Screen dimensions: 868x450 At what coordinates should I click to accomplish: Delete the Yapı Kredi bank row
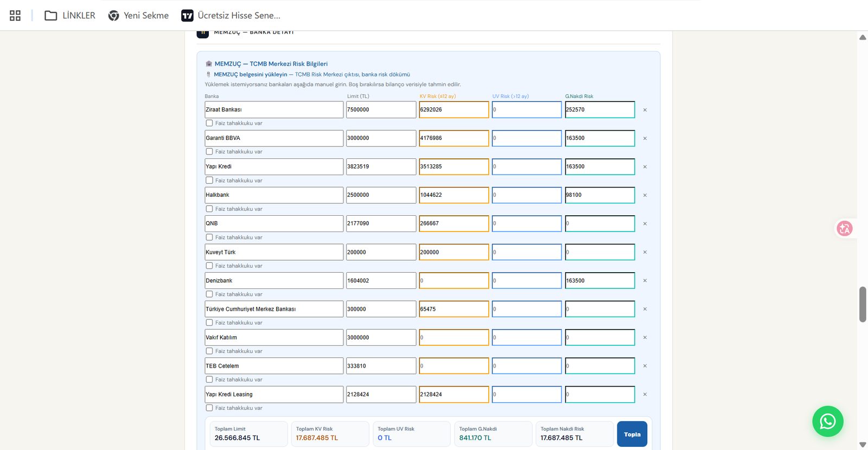pos(645,167)
